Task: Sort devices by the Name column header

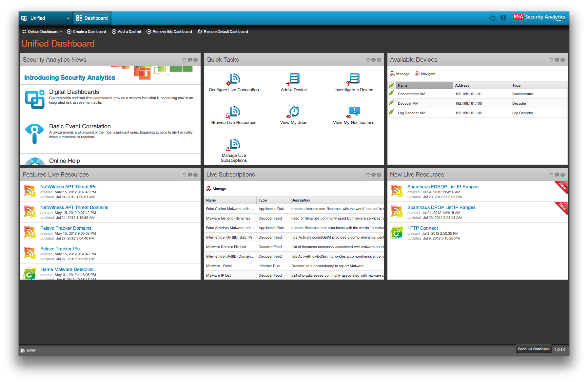Action: click(x=402, y=85)
